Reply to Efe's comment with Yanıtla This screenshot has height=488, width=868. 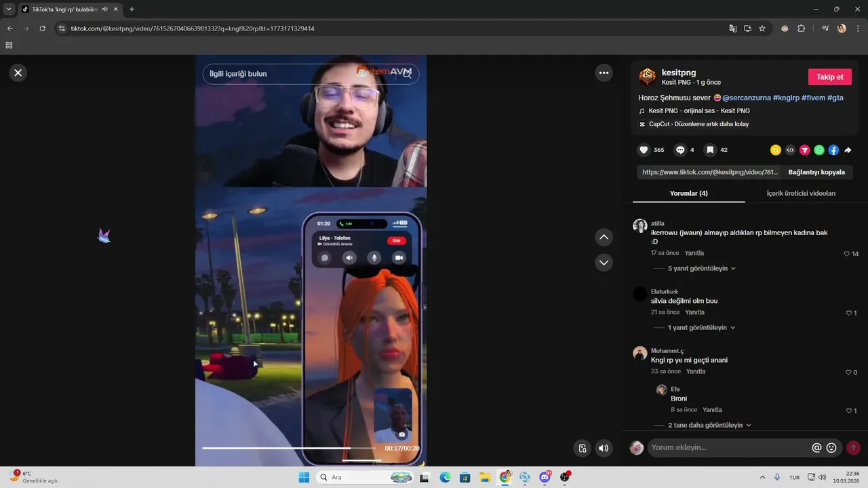pos(712,410)
